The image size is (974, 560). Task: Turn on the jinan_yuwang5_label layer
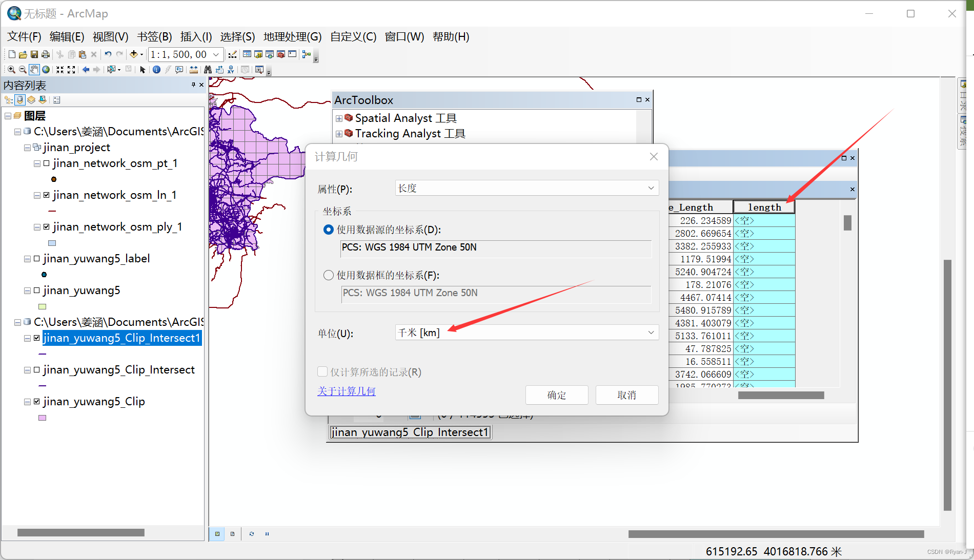[37, 259]
